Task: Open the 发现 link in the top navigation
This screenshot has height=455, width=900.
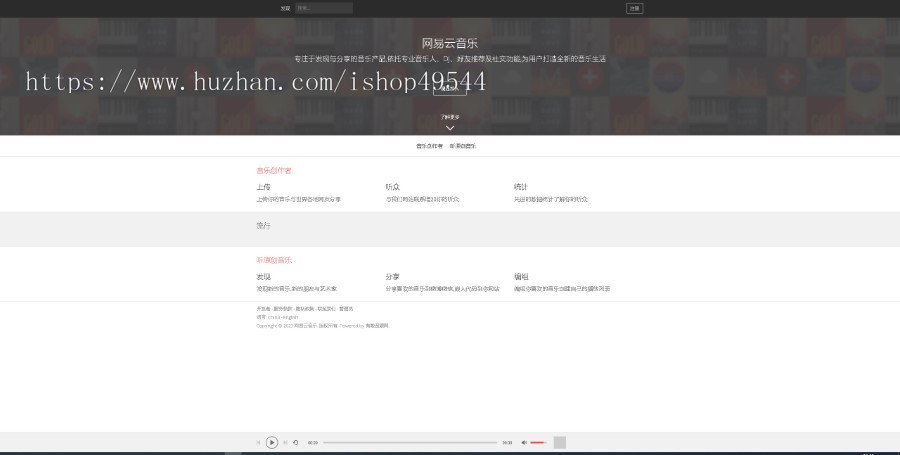Action: pos(285,9)
